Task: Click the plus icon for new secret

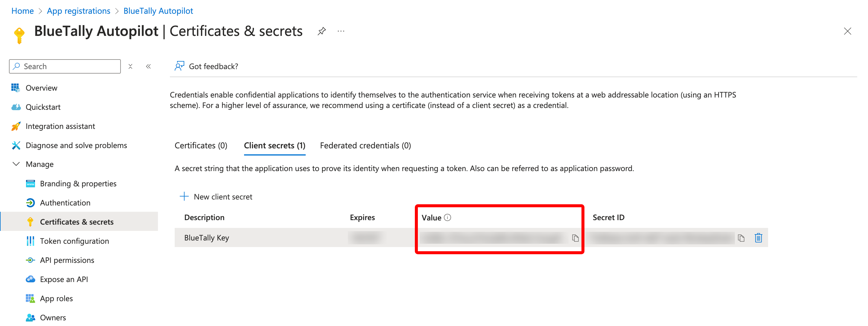Action: (184, 196)
